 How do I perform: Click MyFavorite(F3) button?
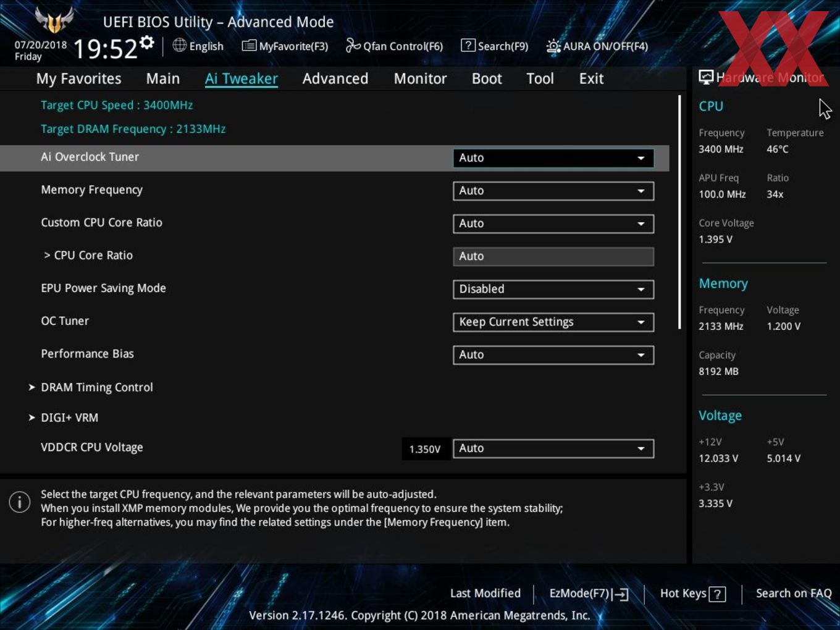[285, 46]
